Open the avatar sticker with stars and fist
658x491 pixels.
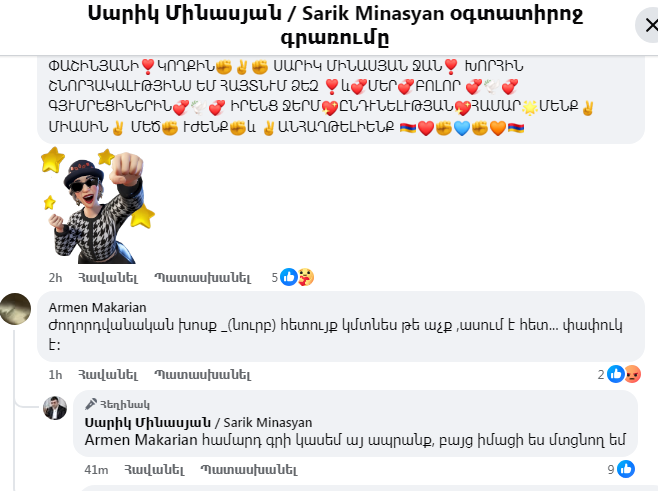[98, 206]
